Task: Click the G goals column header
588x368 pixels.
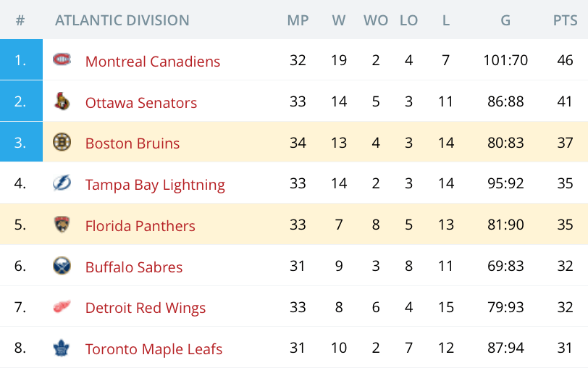Action: point(505,20)
